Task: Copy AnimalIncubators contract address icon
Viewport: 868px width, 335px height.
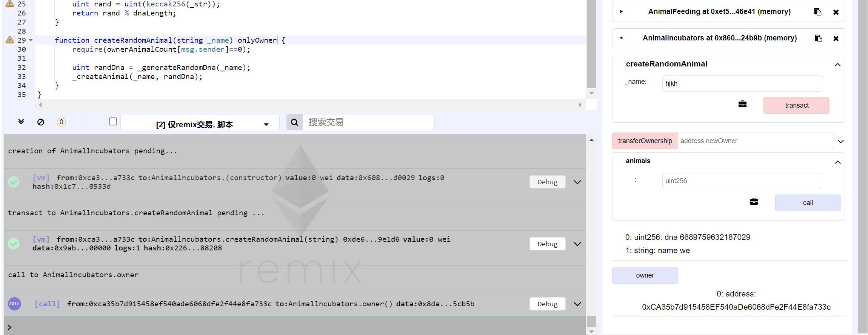Action: pos(818,38)
